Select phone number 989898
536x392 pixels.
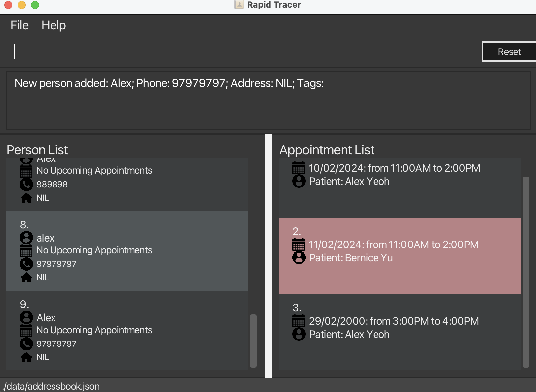52,184
